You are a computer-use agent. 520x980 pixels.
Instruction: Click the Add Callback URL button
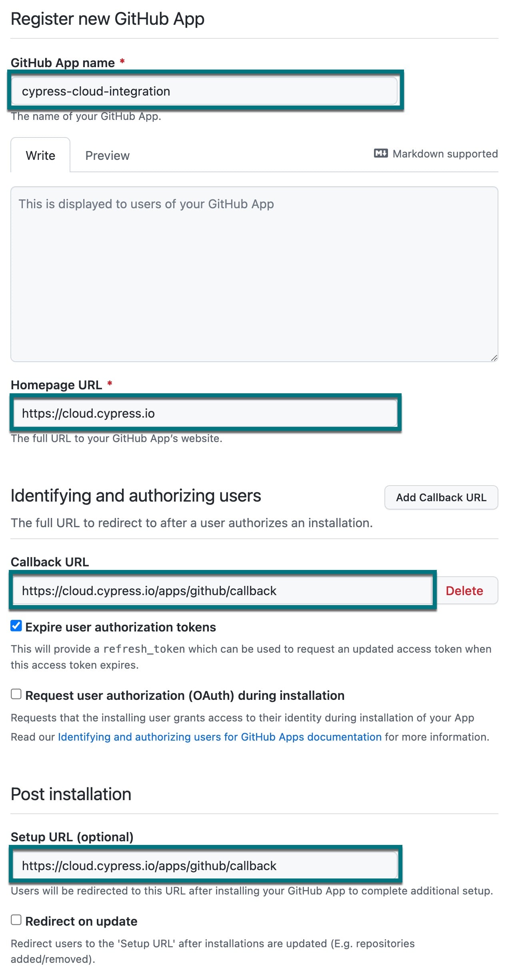click(x=441, y=497)
